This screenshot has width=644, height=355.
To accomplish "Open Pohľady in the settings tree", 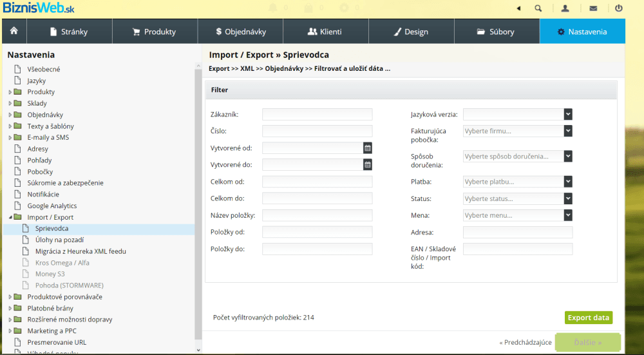I will [x=39, y=160].
